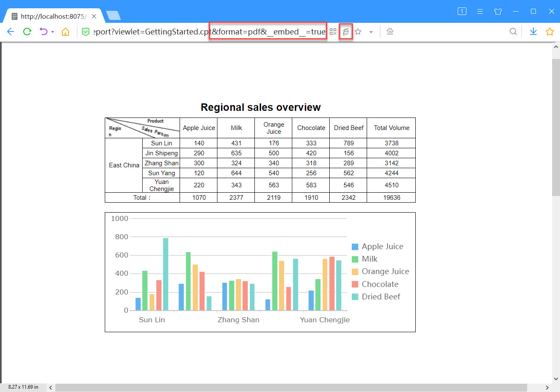Viewport: 560px width, 392px height.
Task: Click the Baidu paw search icon
Action: pyautogui.click(x=390, y=31)
